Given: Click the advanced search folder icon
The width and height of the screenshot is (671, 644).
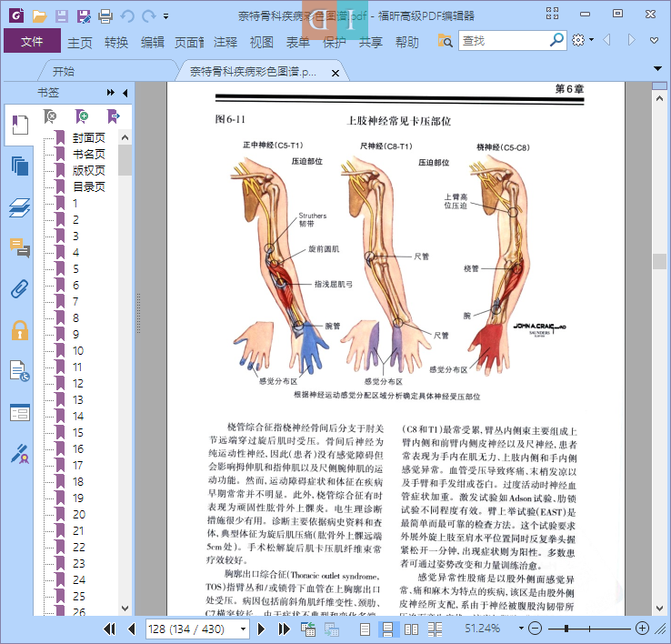Looking at the screenshot, I should [445, 41].
